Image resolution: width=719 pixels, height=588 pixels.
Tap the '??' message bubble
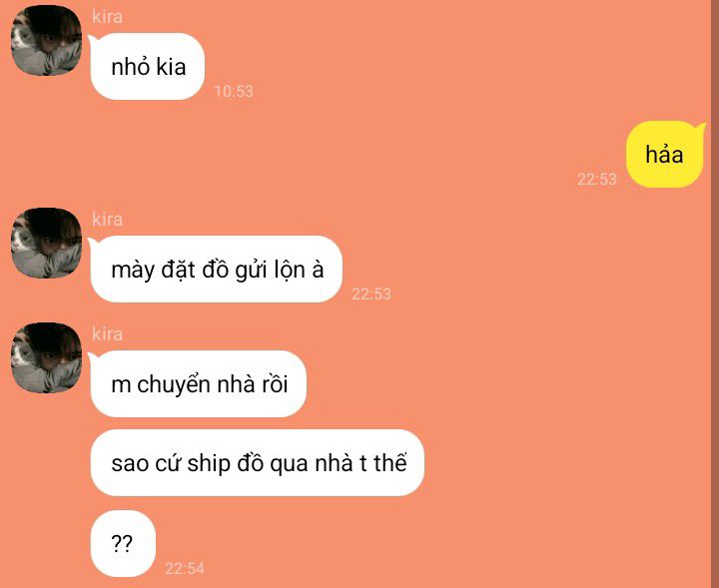[x=123, y=543]
